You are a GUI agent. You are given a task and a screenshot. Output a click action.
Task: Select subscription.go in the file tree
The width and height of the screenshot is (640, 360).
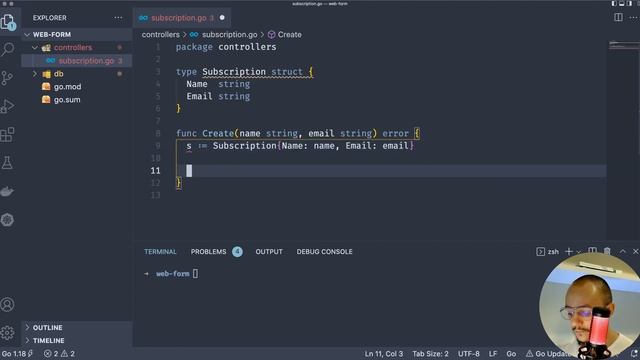coord(76,61)
